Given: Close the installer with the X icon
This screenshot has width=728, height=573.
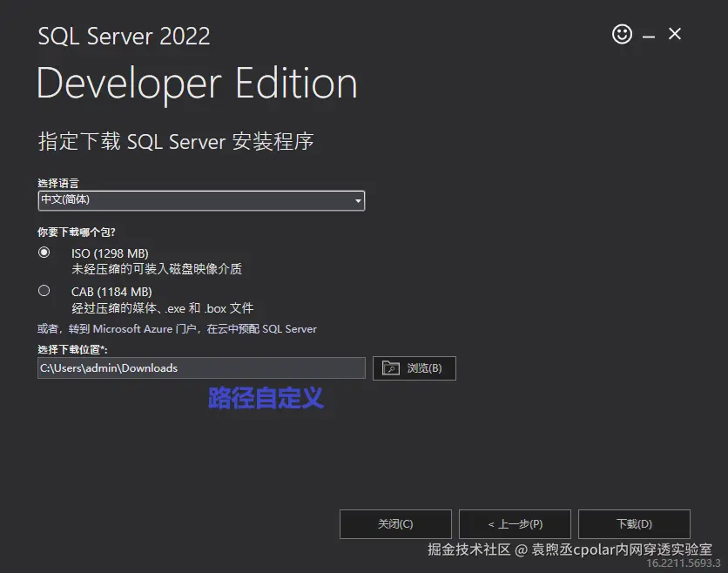Looking at the screenshot, I should [675, 34].
